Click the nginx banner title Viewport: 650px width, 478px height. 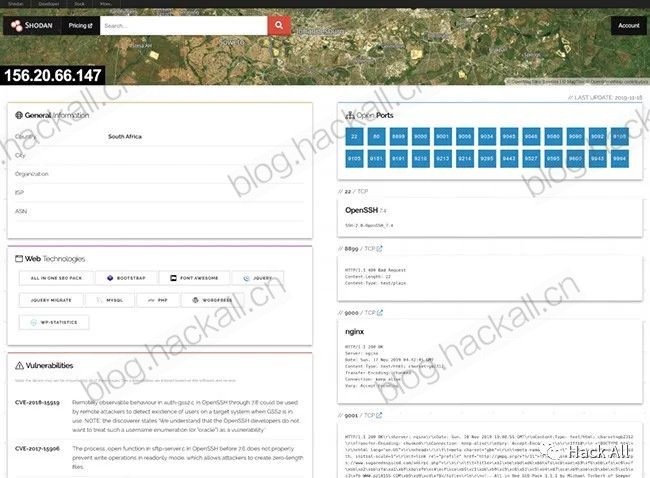(354, 332)
